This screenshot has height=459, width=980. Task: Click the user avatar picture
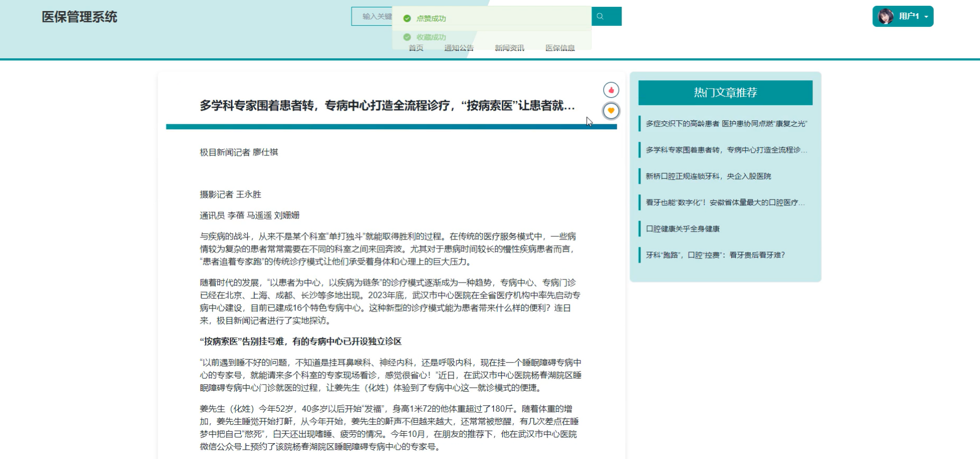[x=886, y=16]
